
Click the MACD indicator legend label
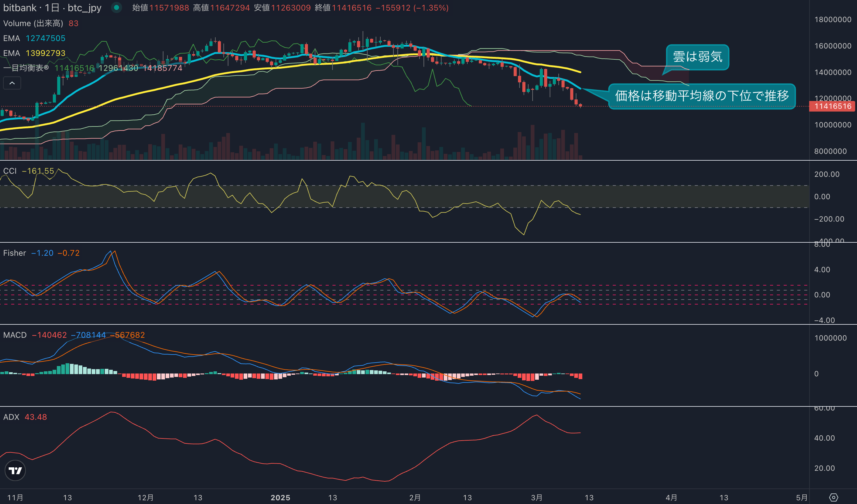click(15, 335)
